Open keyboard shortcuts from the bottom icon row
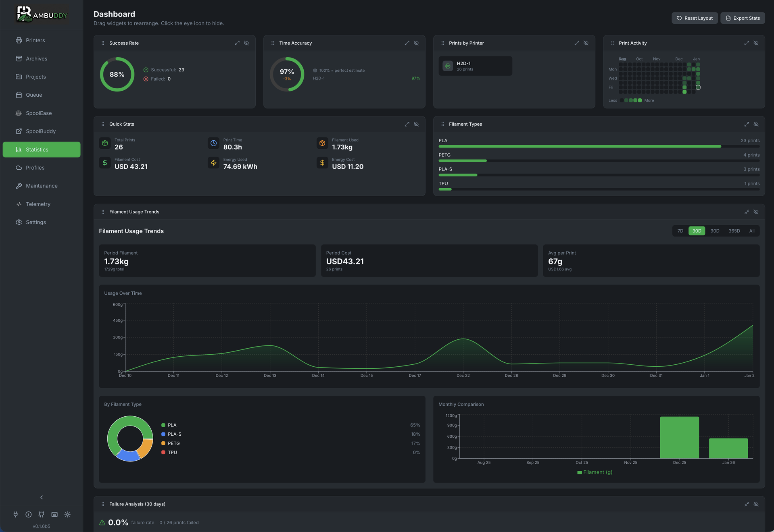Screen dimensions: 774x532 pyautogui.click(x=54, y=515)
